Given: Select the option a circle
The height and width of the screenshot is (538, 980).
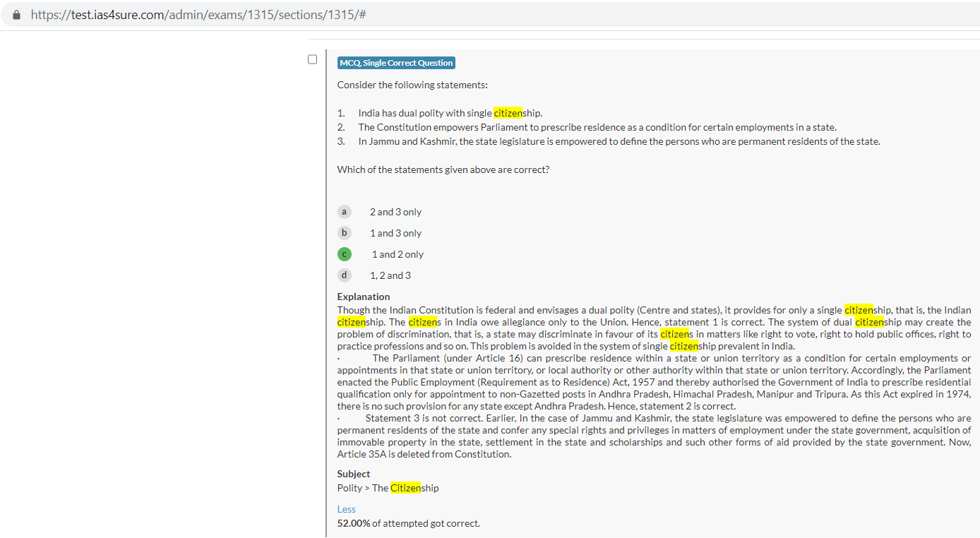Looking at the screenshot, I should point(344,212).
